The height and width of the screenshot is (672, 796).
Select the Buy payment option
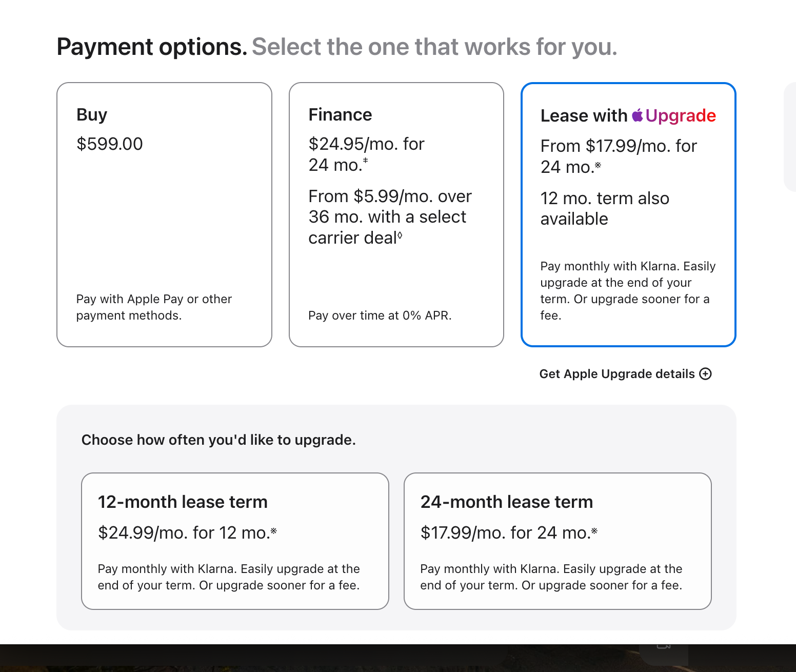164,214
